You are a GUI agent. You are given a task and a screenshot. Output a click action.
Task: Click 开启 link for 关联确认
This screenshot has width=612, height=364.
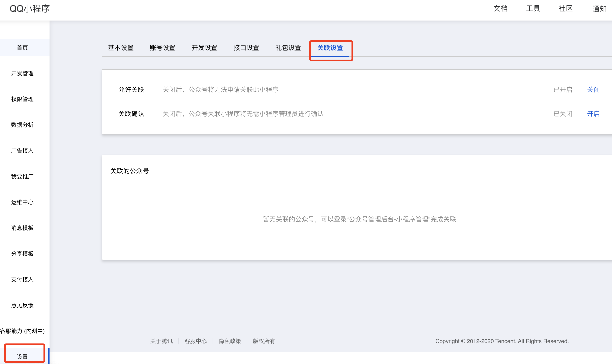pos(593,114)
